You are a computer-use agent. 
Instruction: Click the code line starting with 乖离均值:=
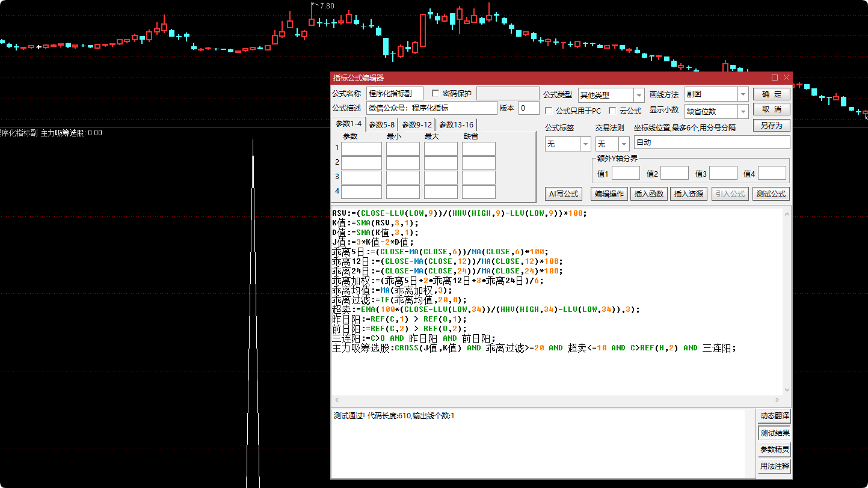point(392,290)
